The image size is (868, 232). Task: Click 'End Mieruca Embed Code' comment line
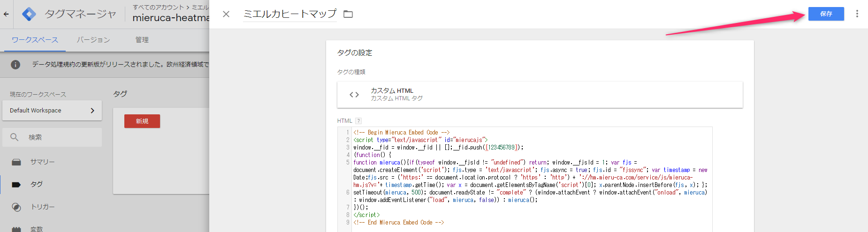(399, 223)
